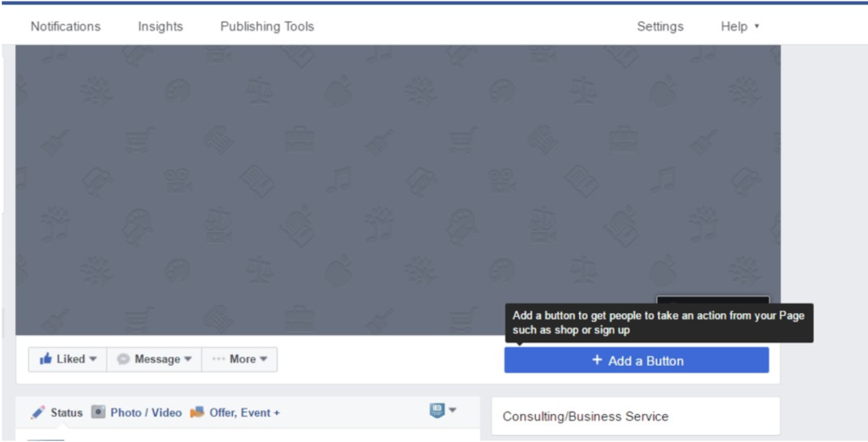Choose Photo / Video post option

tap(146, 412)
